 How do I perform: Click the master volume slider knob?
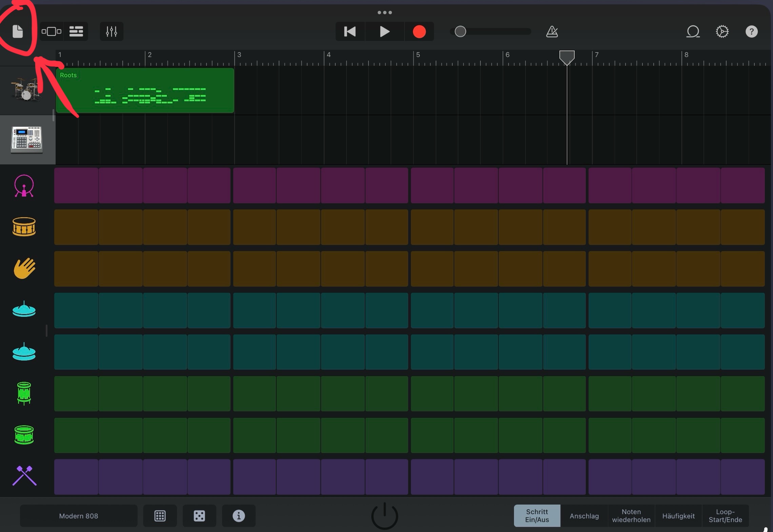tap(460, 32)
